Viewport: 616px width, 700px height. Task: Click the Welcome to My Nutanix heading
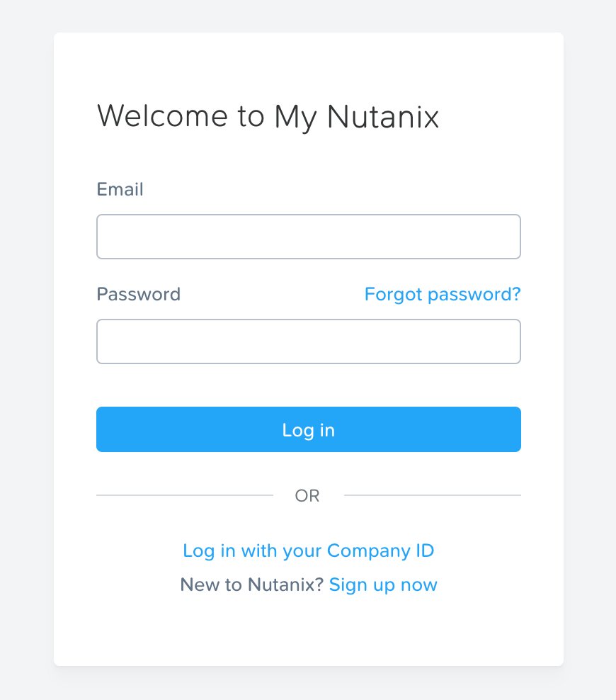(268, 117)
